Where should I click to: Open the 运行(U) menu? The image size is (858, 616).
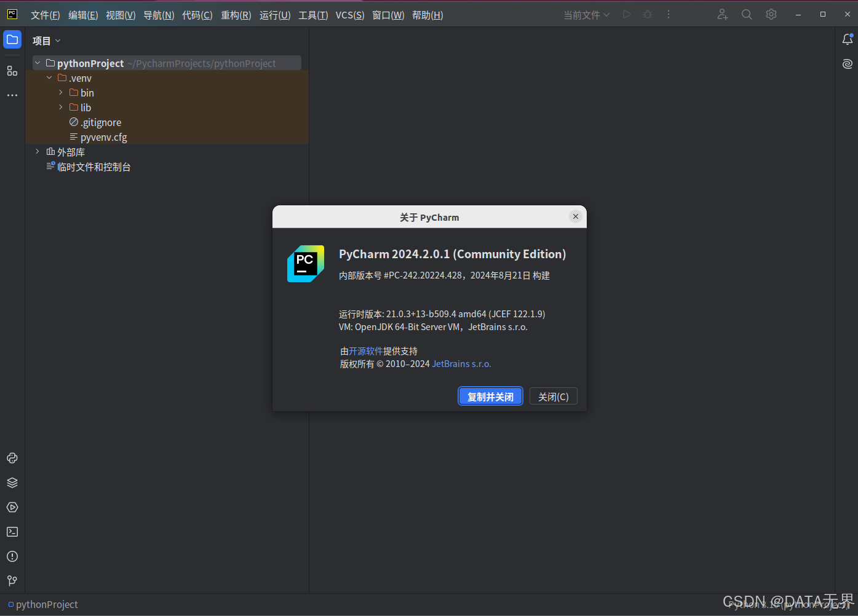coord(275,15)
